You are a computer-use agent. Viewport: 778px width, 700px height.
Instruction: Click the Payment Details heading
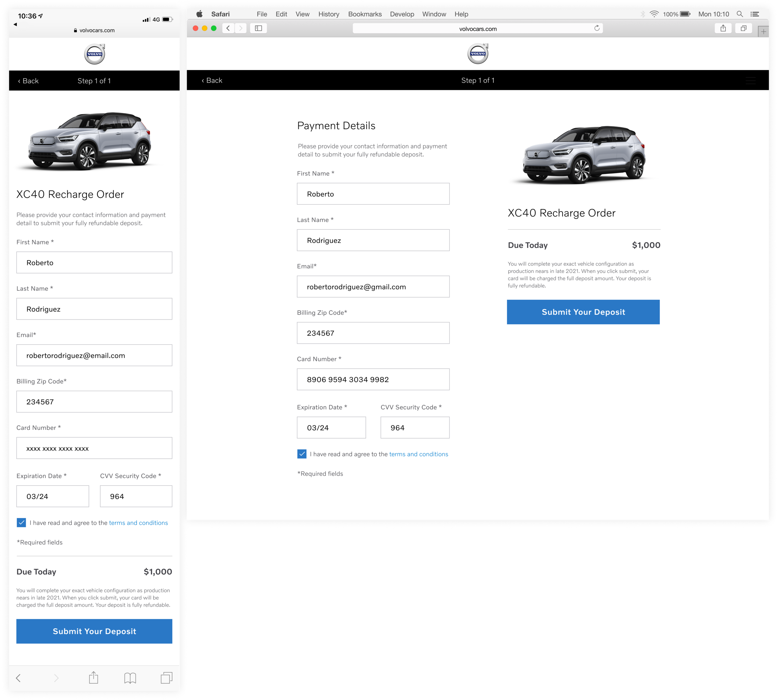point(336,126)
